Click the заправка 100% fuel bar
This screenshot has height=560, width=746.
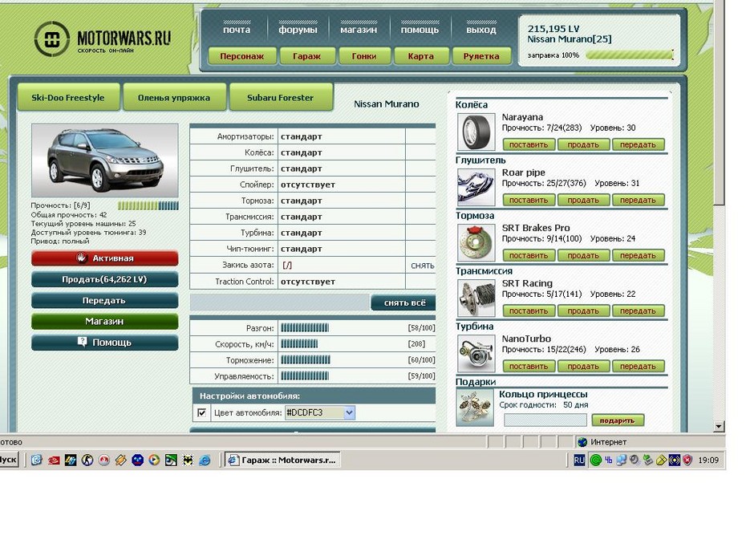click(630, 55)
